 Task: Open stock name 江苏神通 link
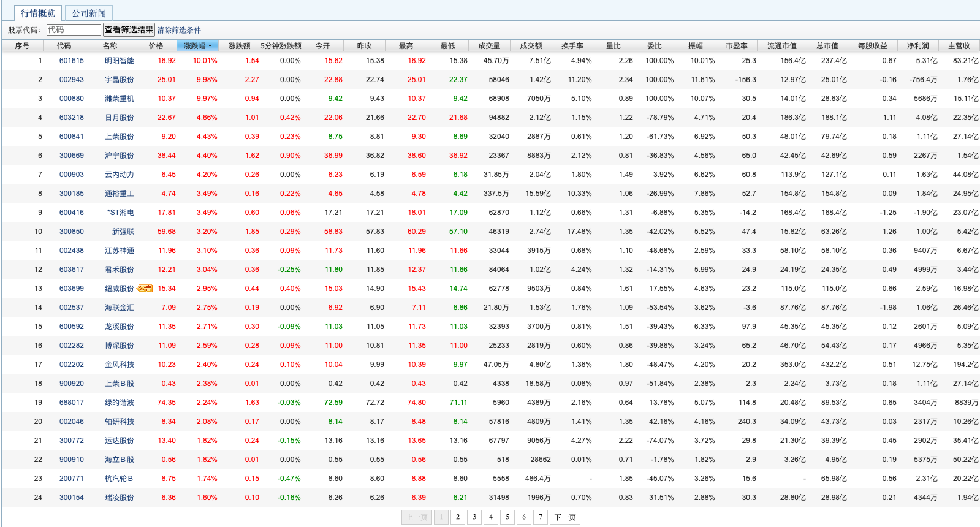120,251
